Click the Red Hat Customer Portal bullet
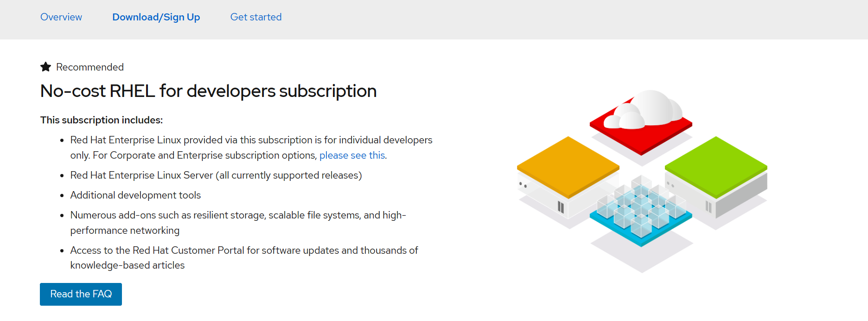 tap(244, 258)
